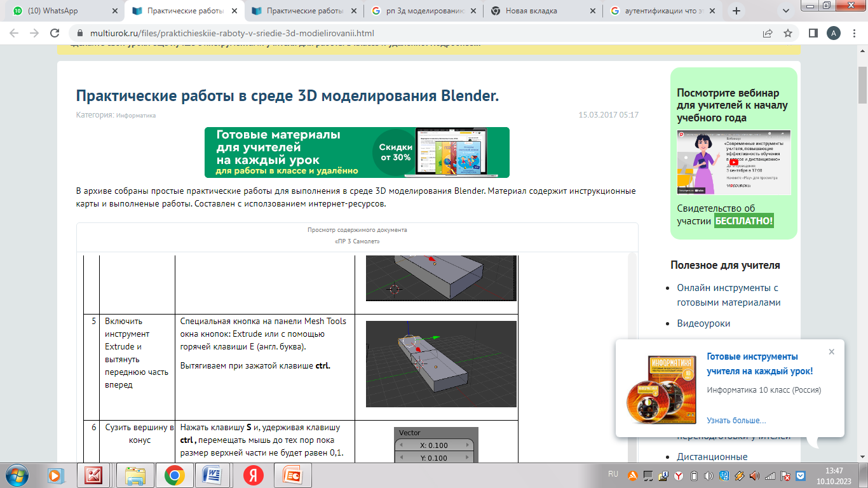
Task: Close the Новая вкладка tab
Action: 592,11
